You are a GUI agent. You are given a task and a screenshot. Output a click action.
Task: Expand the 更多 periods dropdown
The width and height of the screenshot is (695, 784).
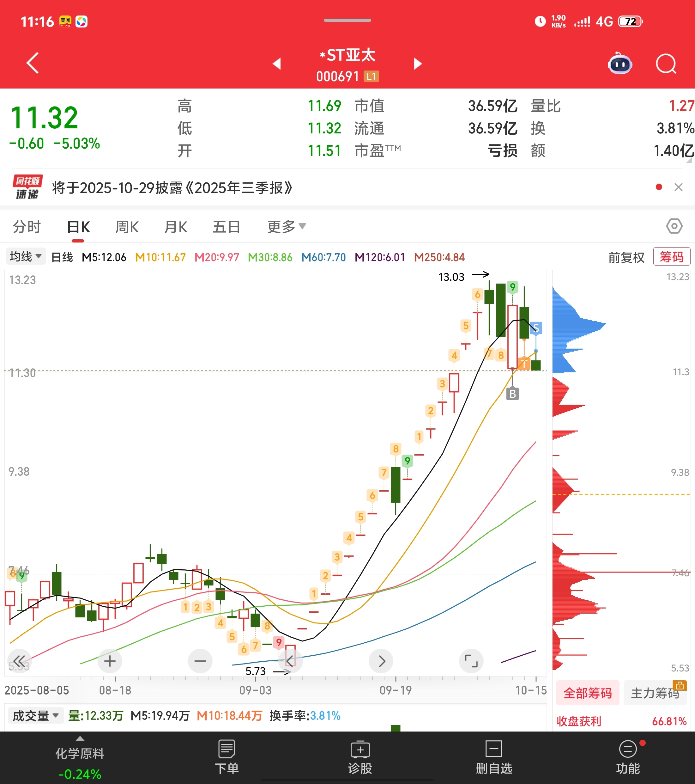pyautogui.click(x=286, y=227)
